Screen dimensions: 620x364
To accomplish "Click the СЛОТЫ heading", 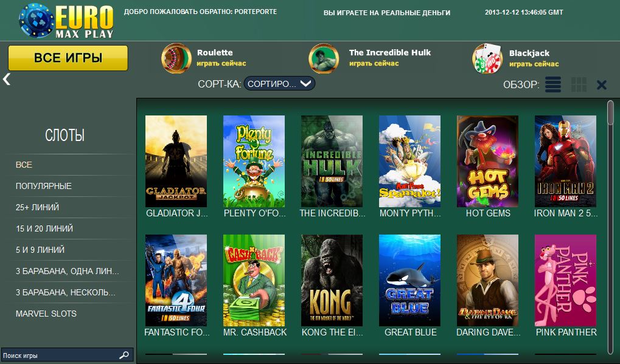I will click(65, 136).
